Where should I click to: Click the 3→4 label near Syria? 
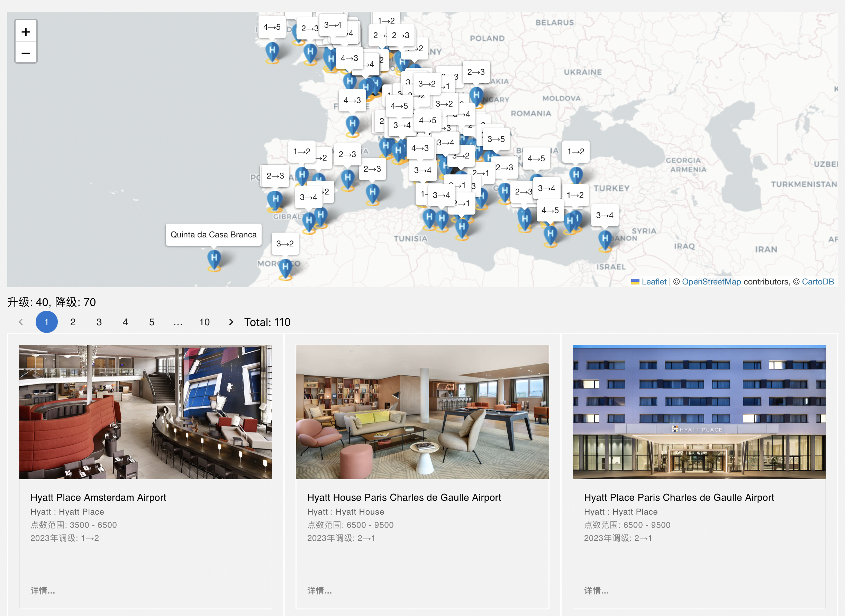(605, 215)
